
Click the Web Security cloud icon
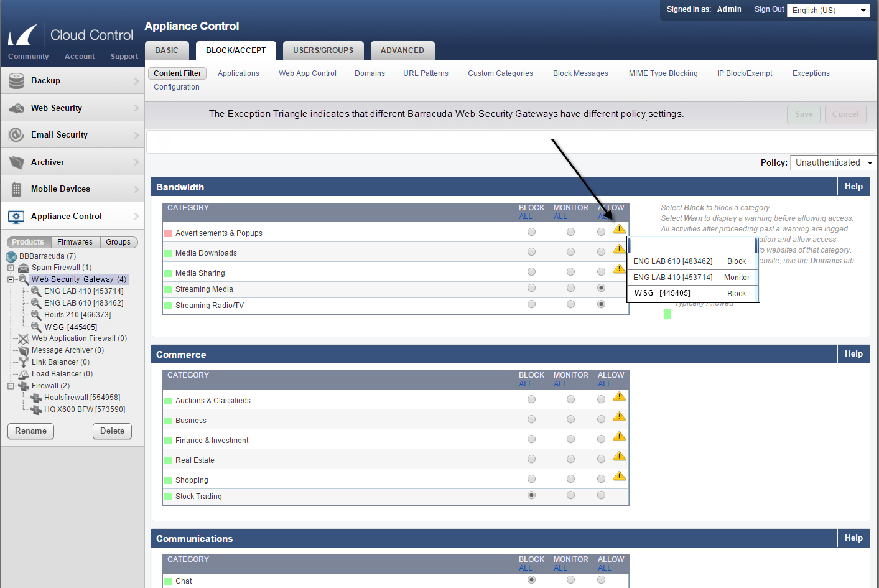[x=16, y=108]
